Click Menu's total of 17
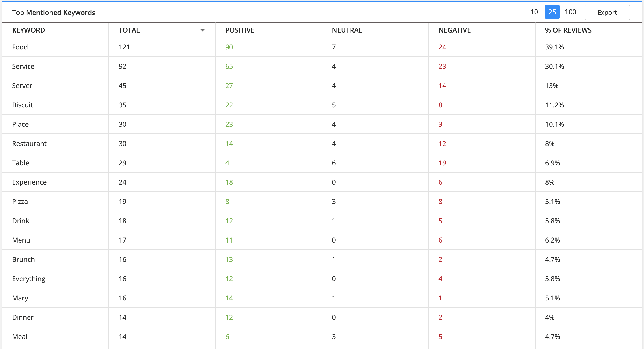Screen dimensions: 644x349 tap(122, 240)
